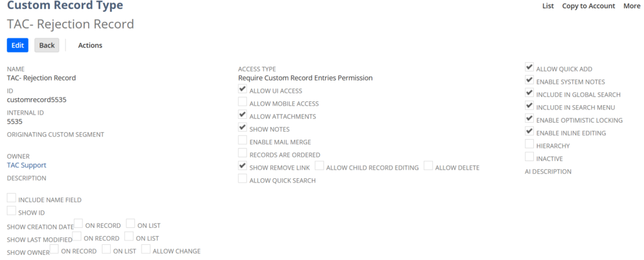Uncheck the Allow Attachments checkbox
Viewport: 644px width, 260px height.
[x=243, y=115]
